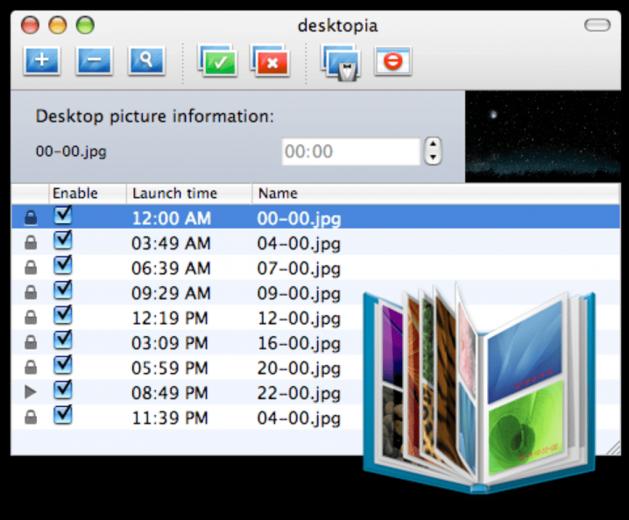
Task: Click the lock icon on the 03:49 AM row
Action: click(30, 242)
